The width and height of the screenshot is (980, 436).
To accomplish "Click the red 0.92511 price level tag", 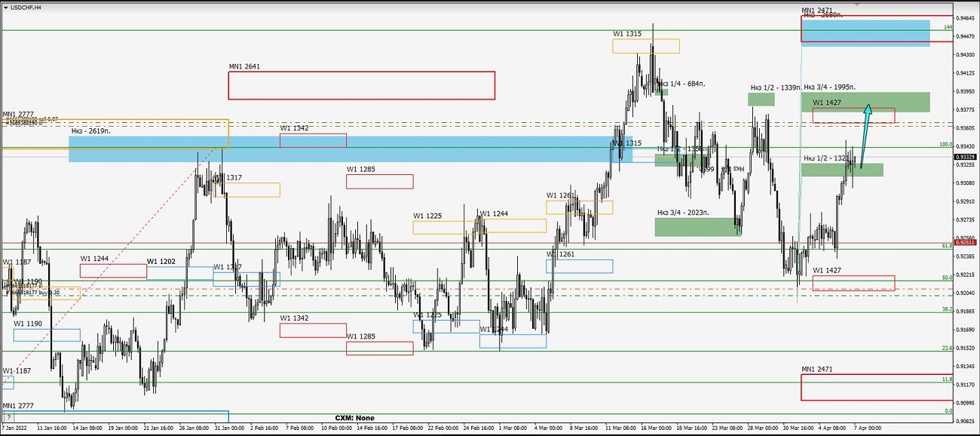I will pos(966,243).
